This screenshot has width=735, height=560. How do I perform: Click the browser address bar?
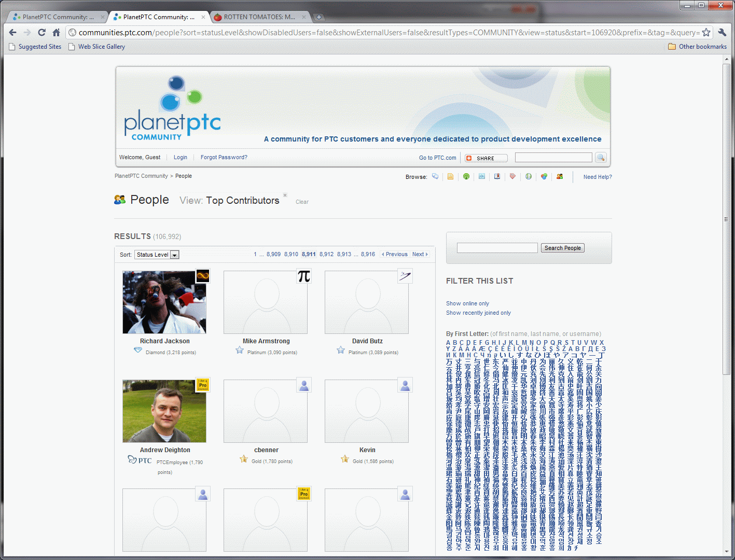point(389,32)
